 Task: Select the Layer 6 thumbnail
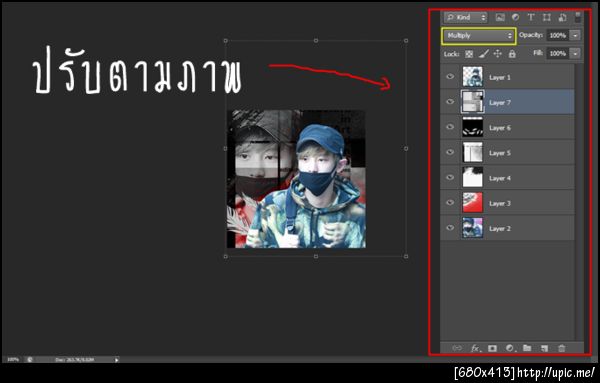point(473,127)
